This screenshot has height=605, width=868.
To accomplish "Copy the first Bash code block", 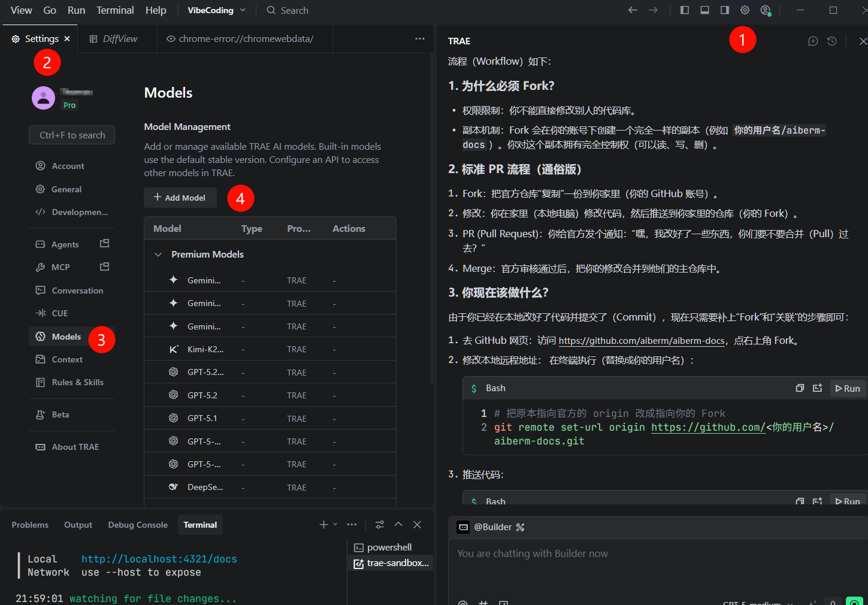I will tap(800, 388).
